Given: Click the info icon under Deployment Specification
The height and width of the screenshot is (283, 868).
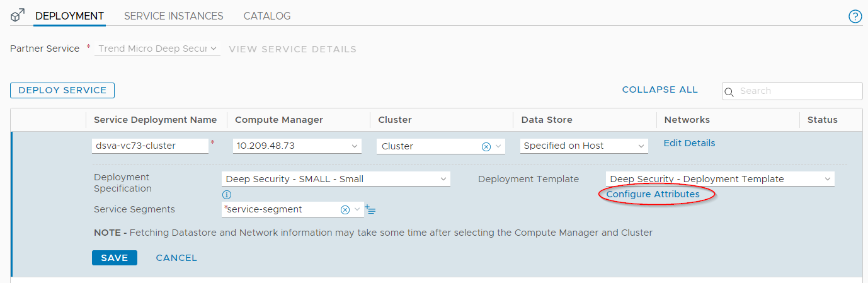Looking at the screenshot, I should (227, 195).
